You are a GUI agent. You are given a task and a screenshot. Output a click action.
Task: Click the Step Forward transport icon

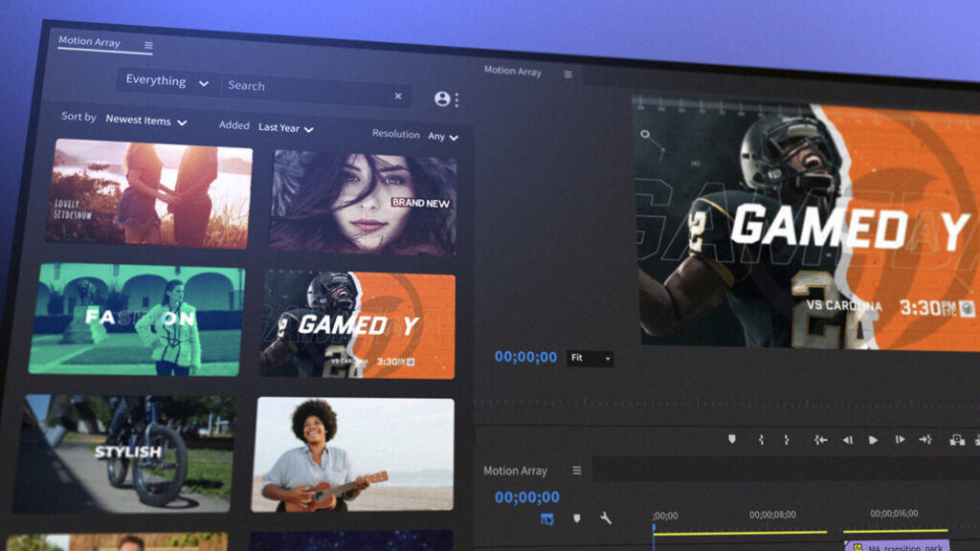pos(899,440)
